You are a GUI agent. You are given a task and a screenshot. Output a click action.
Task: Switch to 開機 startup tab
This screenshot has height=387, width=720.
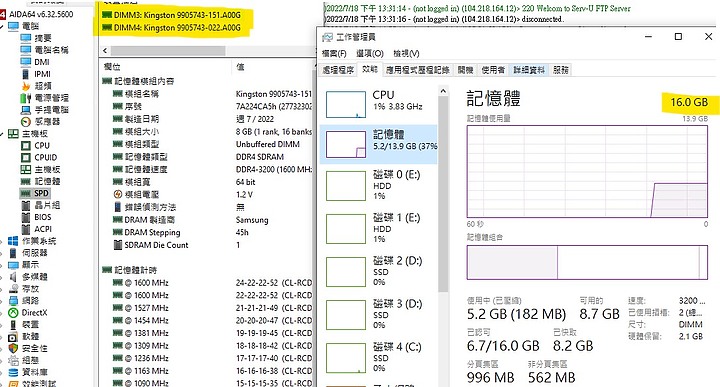[x=465, y=70]
